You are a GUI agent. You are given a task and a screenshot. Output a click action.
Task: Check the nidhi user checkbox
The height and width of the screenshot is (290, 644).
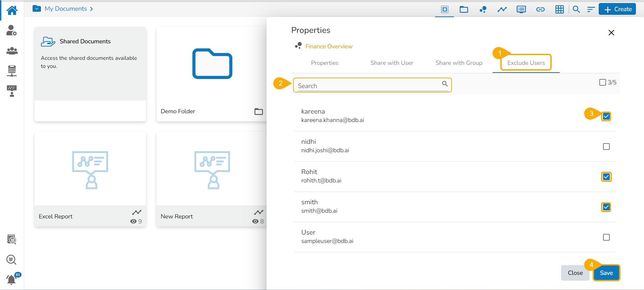tap(606, 147)
